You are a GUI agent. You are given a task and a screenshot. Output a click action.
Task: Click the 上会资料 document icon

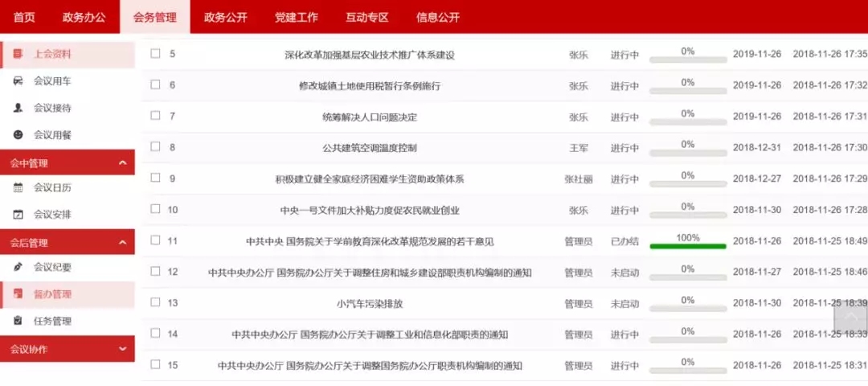[x=18, y=54]
